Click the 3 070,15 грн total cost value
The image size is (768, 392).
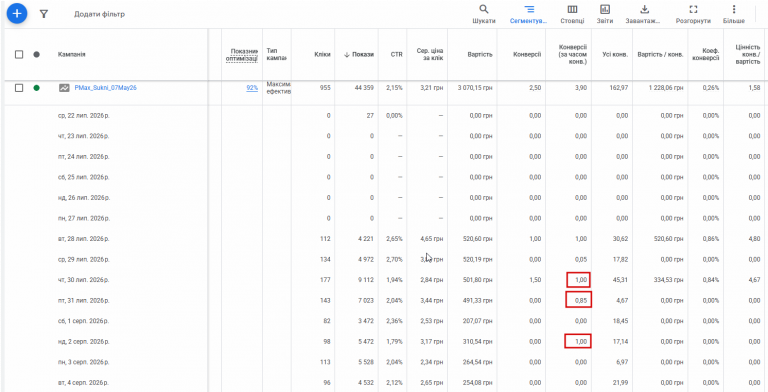(x=475, y=88)
